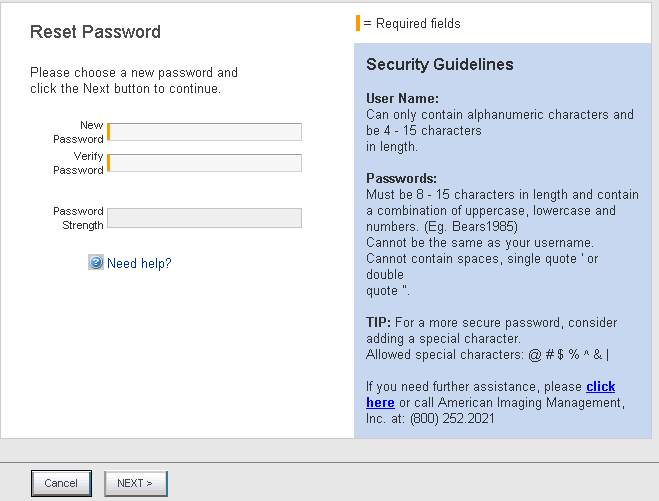Click the User Name: guideline heading
659x501 pixels.
402,98
